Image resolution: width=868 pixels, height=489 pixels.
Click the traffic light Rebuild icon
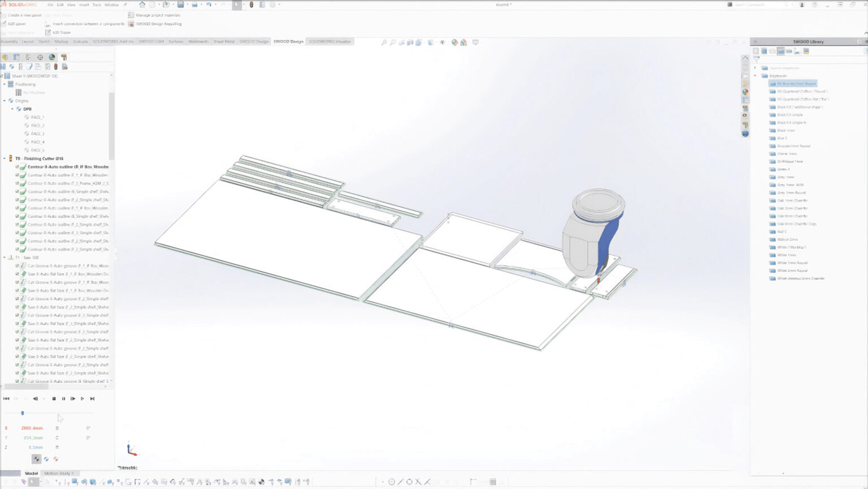click(251, 4)
